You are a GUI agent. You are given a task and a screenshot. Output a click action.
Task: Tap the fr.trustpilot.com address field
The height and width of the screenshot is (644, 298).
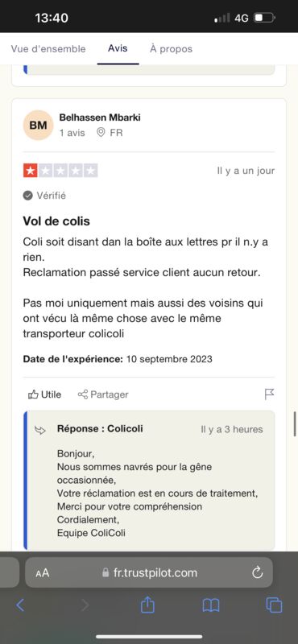coord(149,572)
